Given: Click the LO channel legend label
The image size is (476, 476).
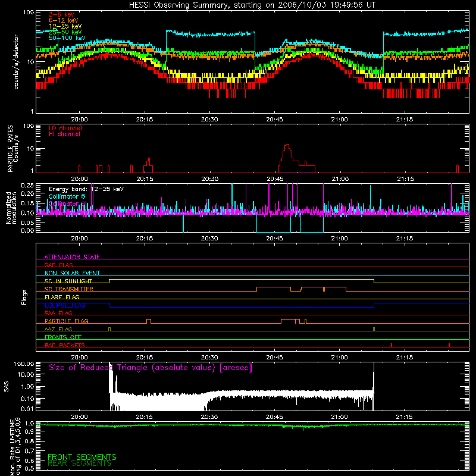Looking at the screenshot, I should (65, 128).
